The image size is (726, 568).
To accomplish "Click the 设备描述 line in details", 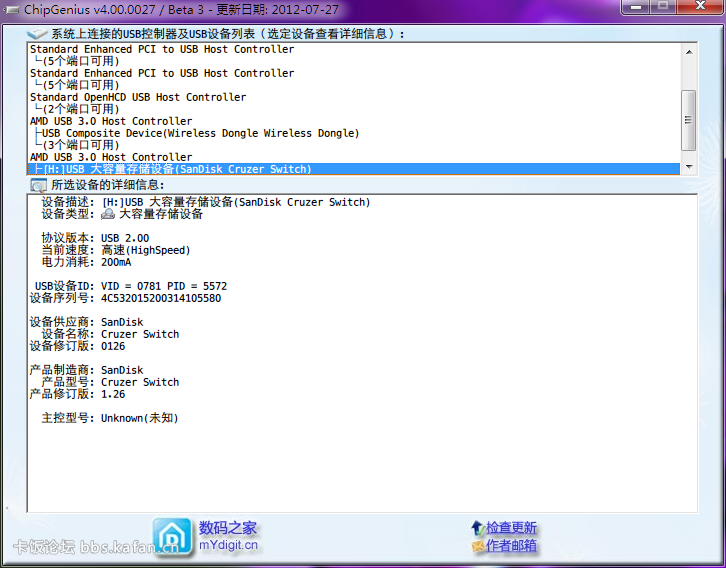I will pos(206,202).
